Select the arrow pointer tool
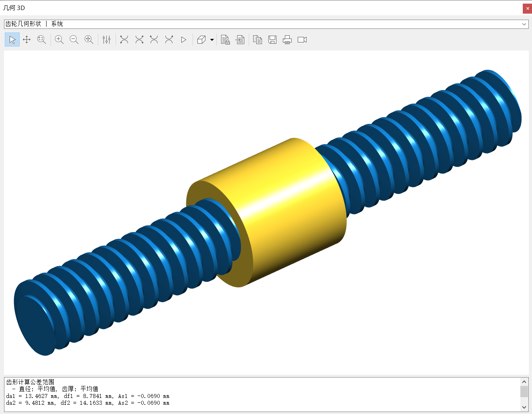 tap(12, 40)
